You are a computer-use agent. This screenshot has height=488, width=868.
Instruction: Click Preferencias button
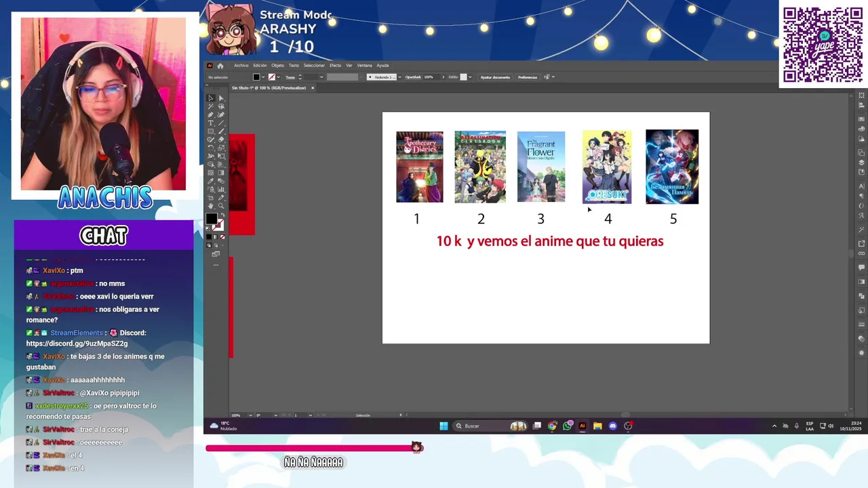click(528, 77)
